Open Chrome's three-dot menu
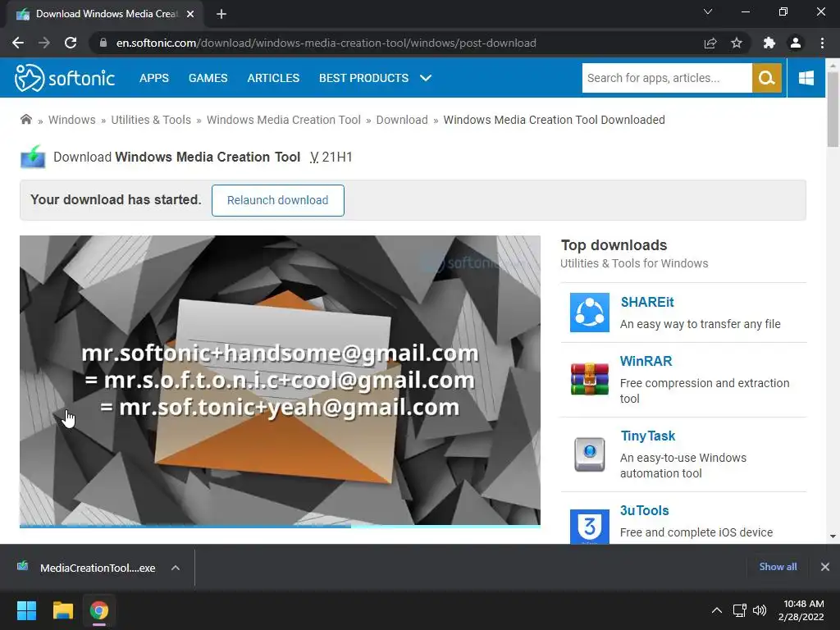The width and height of the screenshot is (840, 630). pyautogui.click(x=822, y=43)
